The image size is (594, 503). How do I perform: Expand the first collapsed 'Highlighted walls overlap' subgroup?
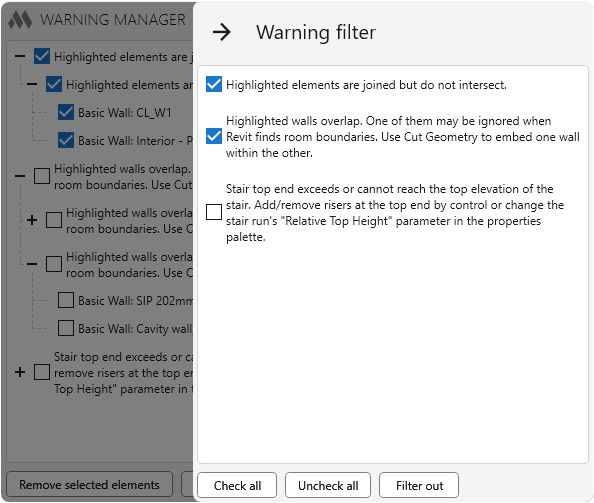(x=32, y=220)
